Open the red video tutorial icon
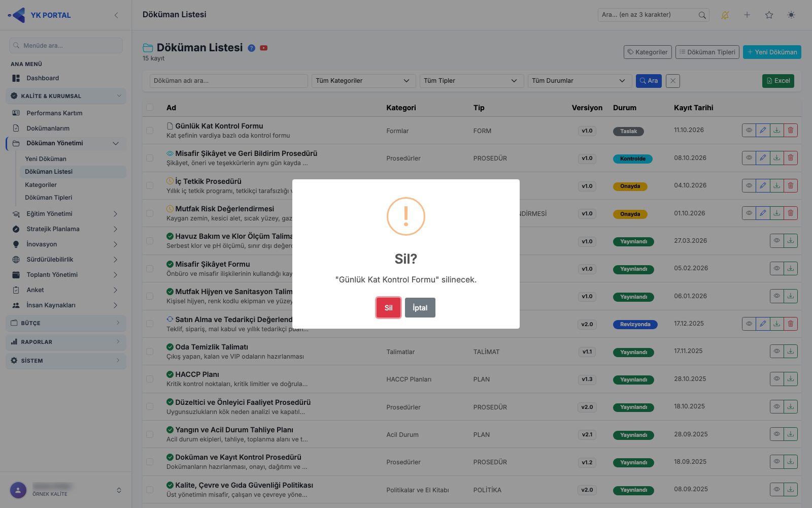This screenshot has height=508, width=812. click(x=264, y=48)
